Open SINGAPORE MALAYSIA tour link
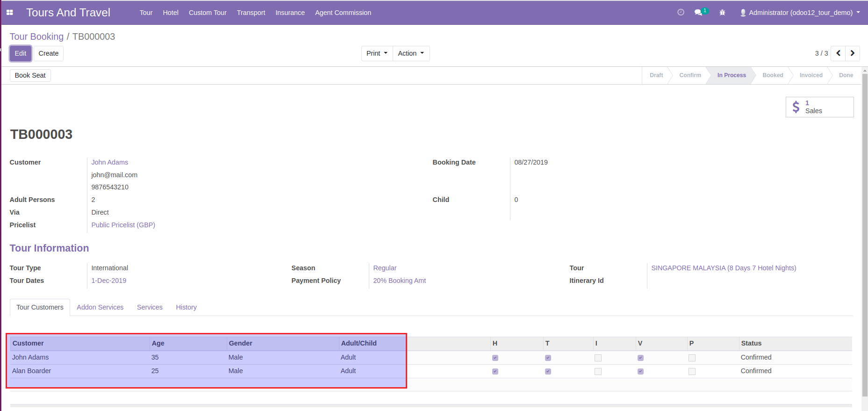868x411 pixels. tap(724, 268)
